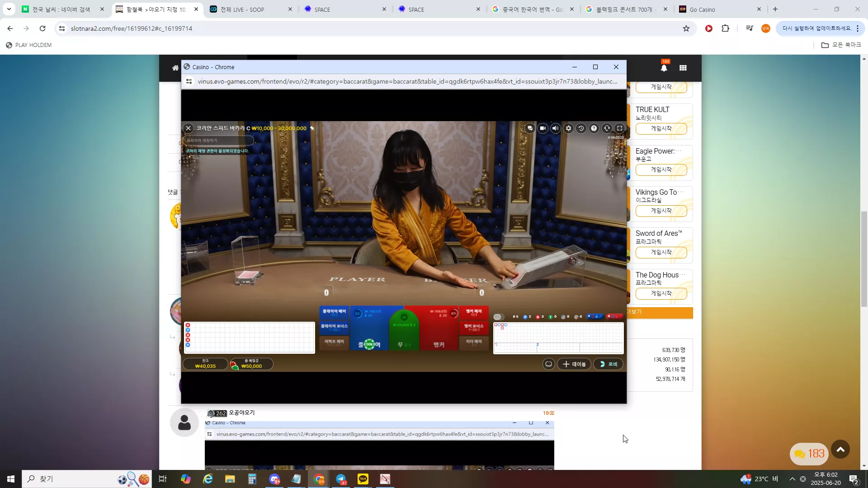Enter fullscreen mode in casino game
The height and width of the screenshot is (488, 868).
click(x=620, y=128)
